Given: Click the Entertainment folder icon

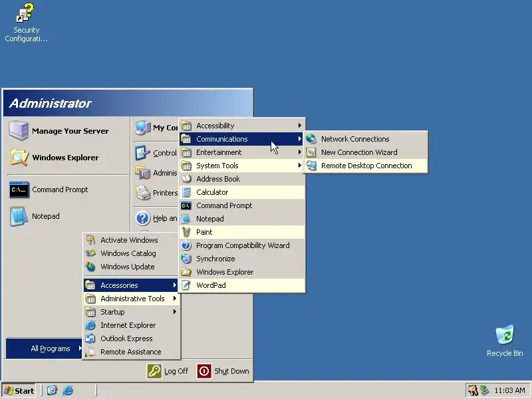Looking at the screenshot, I should point(186,152).
